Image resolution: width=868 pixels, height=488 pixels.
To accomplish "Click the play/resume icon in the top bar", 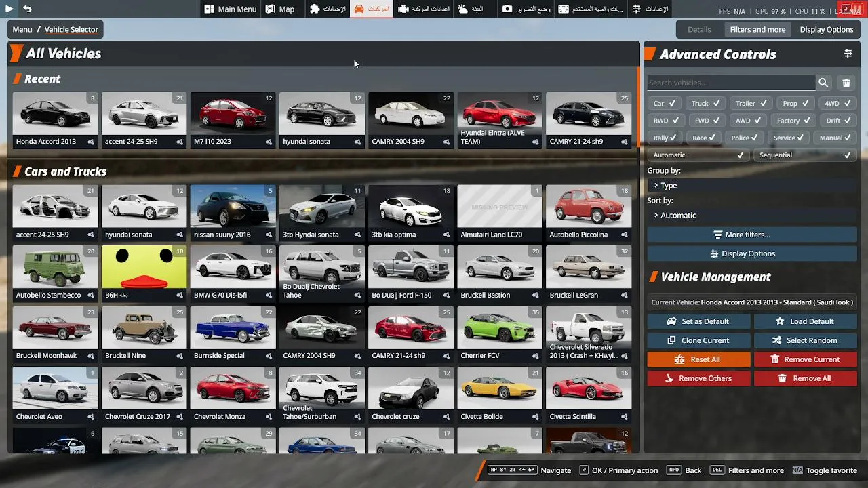I will coord(9,9).
